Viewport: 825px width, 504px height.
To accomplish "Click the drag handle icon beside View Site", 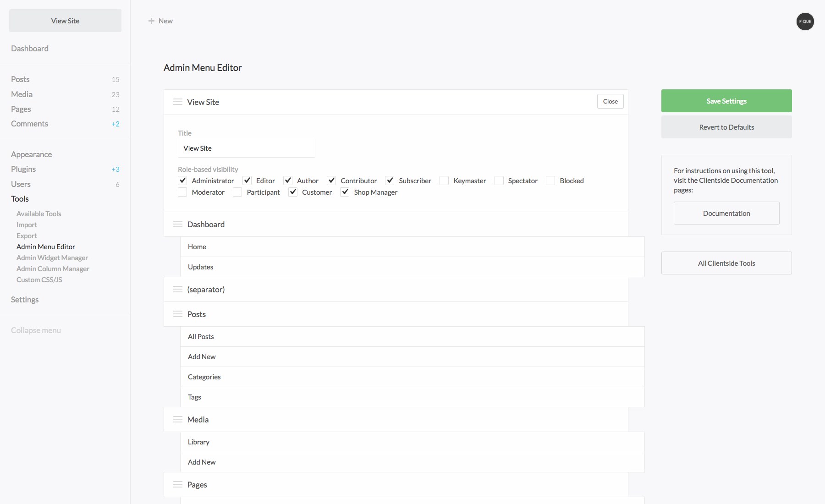I will click(177, 102).
